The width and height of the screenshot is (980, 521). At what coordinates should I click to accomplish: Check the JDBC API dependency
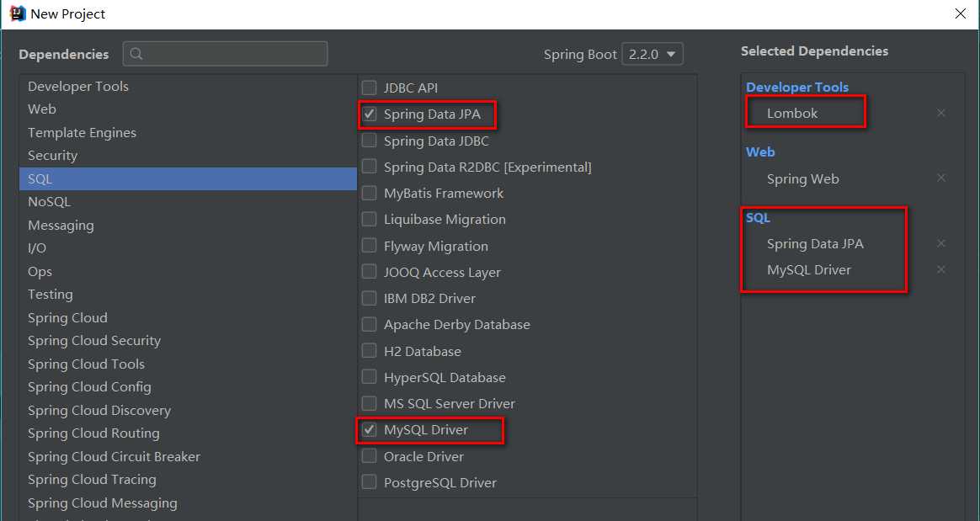click(x=369, y=88)
